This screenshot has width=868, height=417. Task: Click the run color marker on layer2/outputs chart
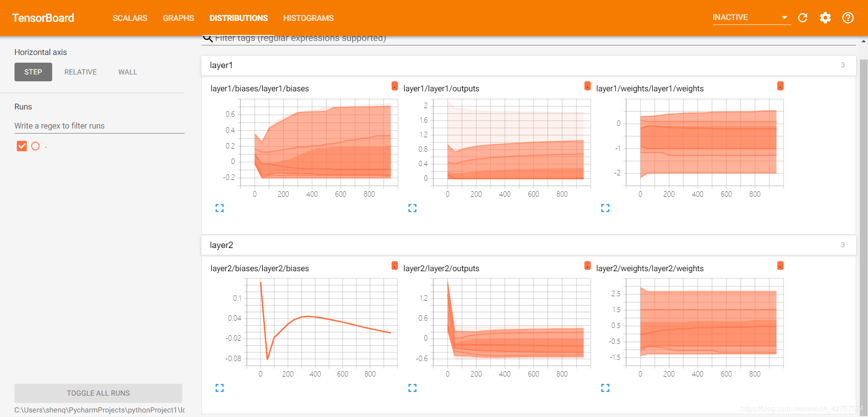588,266
